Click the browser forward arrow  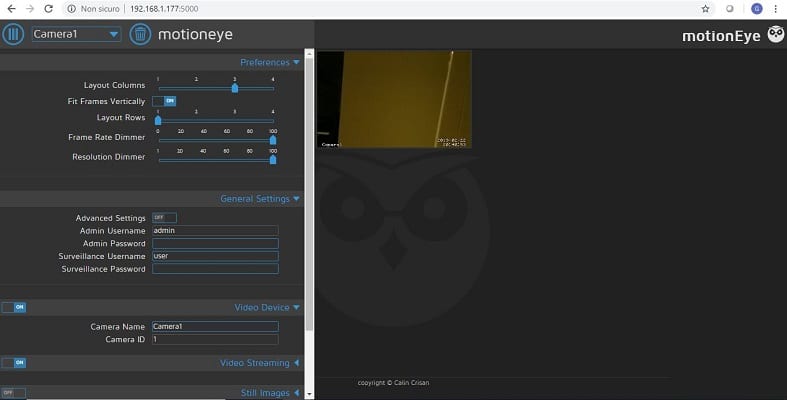click(x=30, y=9)
